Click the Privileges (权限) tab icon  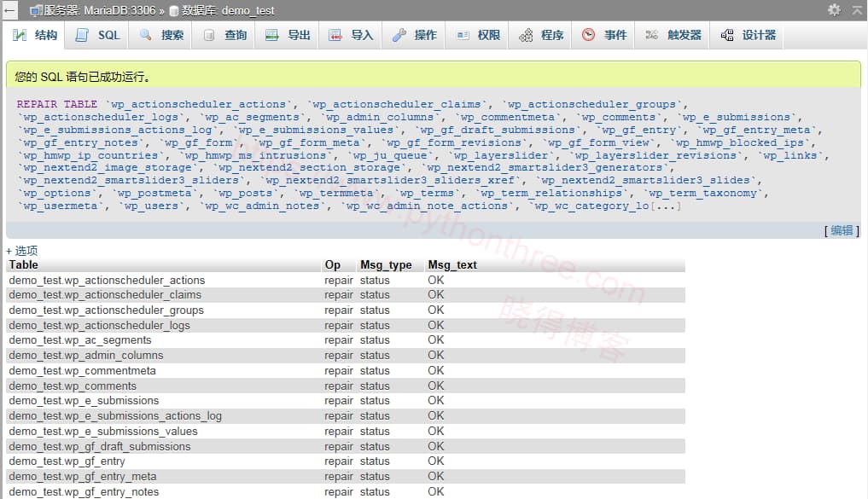(x=463, y=36)
